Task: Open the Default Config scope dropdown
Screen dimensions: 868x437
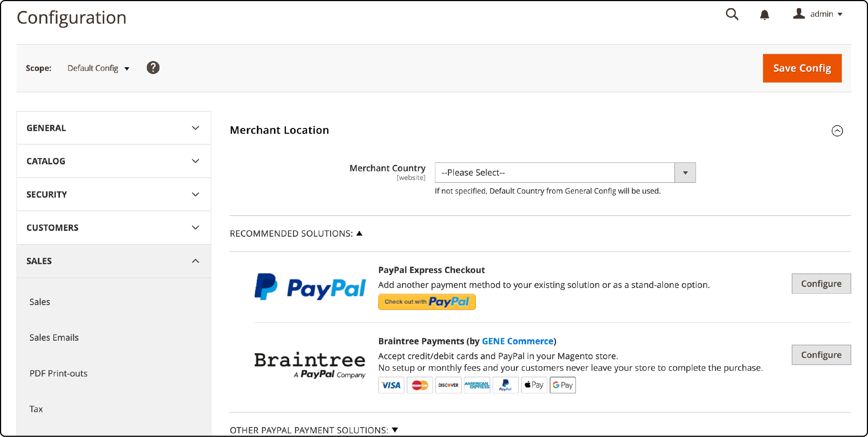Action: (98, 68)
